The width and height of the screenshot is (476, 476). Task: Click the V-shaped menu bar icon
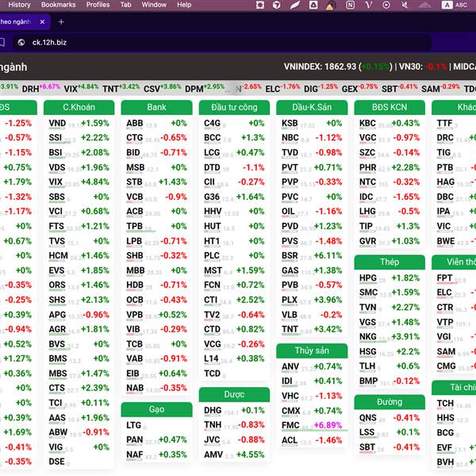click(368, 5)
